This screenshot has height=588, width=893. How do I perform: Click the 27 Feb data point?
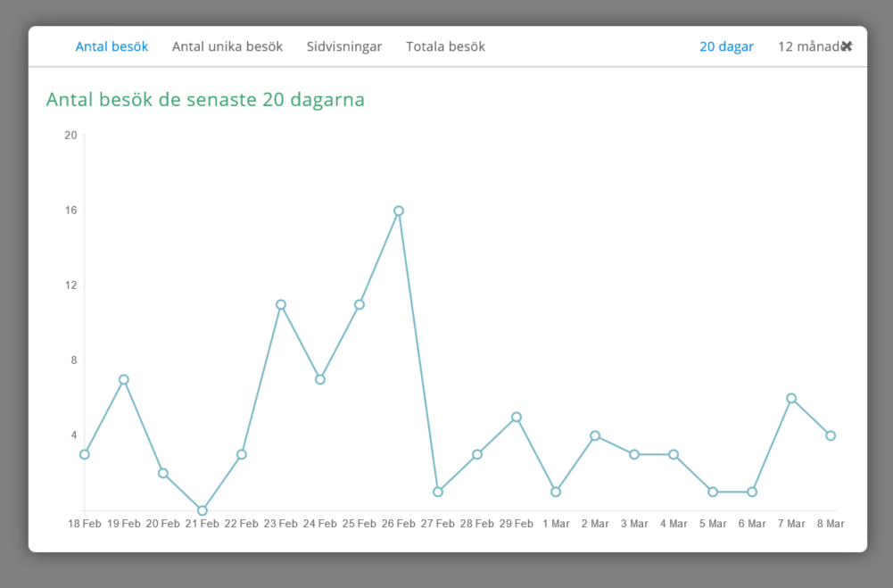(x=438, y=492)
